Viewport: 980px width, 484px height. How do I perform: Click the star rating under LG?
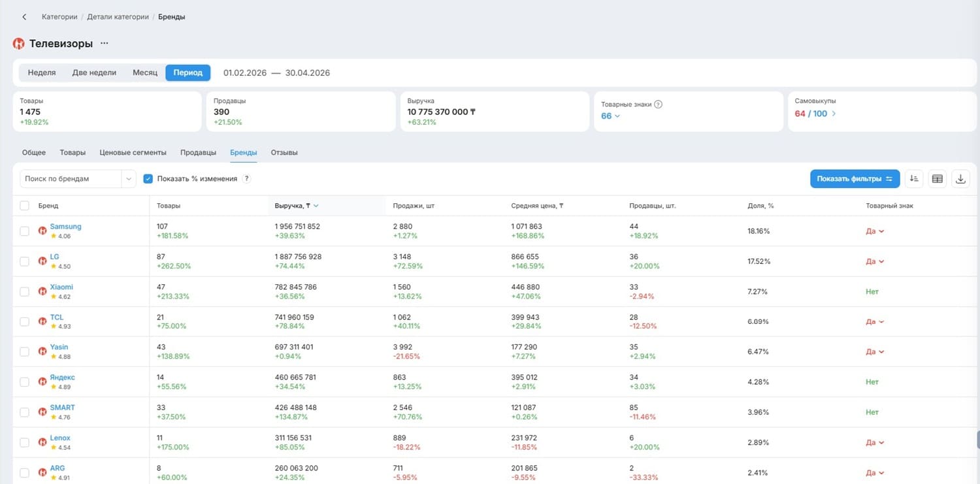[60, 266]
